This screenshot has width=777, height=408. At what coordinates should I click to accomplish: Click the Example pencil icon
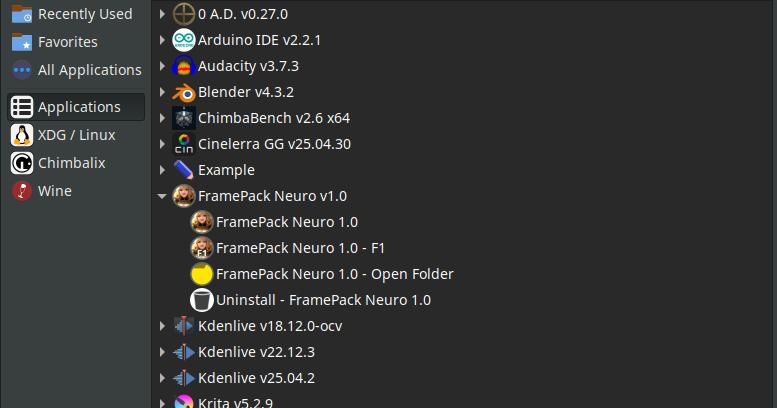pyautogui.click(x=184, y=170)
